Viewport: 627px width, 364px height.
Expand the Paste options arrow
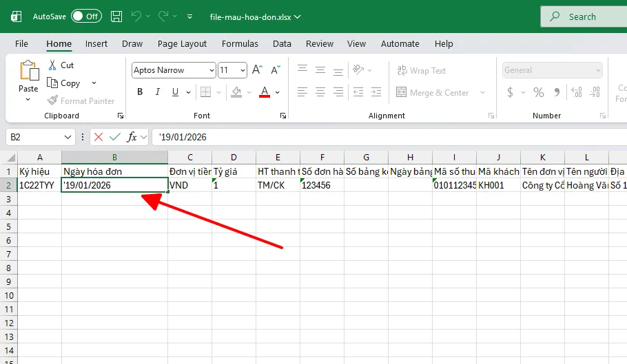pos(28,99)
